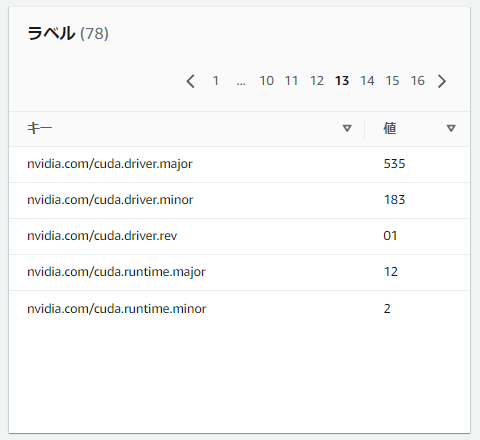Navigate to page 14
Image resolution: width=480 pixels, height=440 pixels.
click(x=367, y=81)
